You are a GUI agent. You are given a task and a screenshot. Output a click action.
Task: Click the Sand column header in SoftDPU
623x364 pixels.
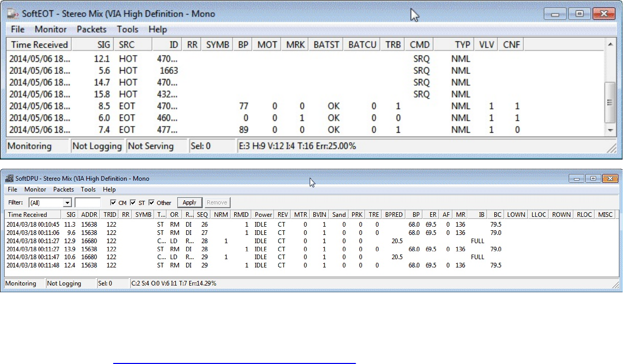click(x=339, y=214)
